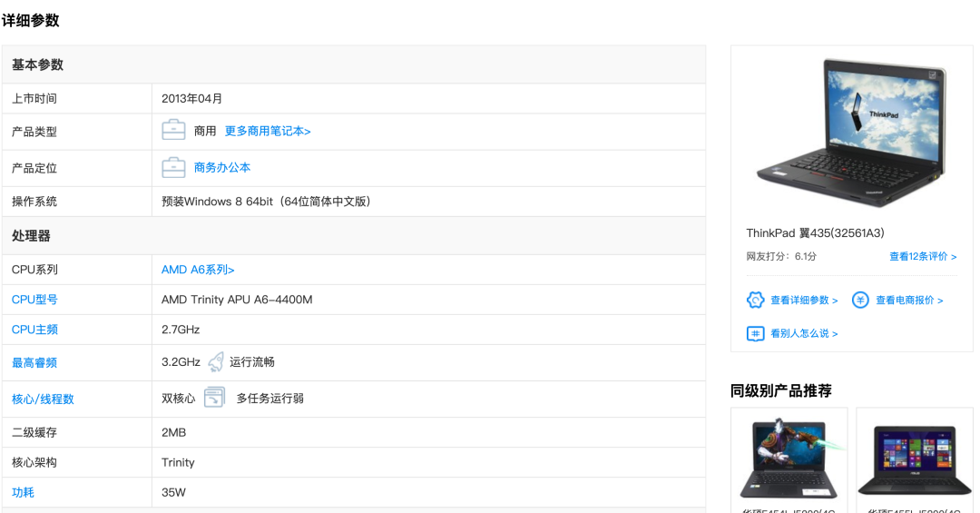Click the AMD Trinity APU A6-4400M value
Screen dimensions: 980x513
pyautogui.click(x=237, y=300)
